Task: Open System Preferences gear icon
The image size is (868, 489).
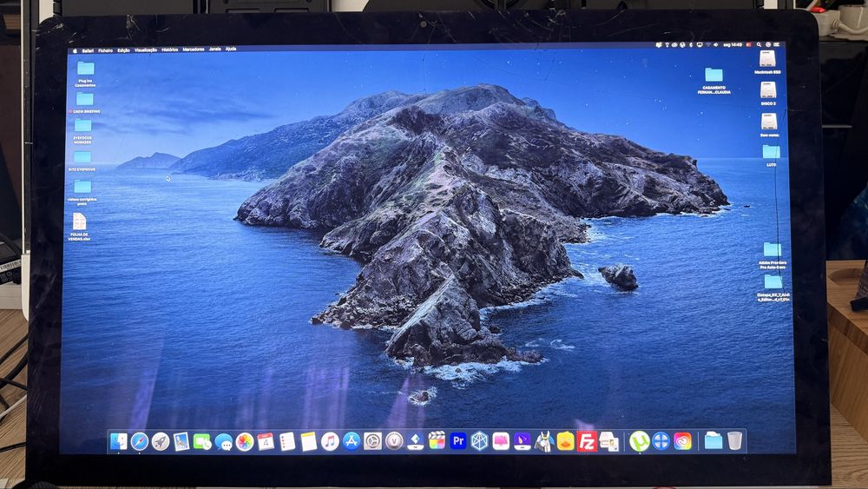Action: pyautogui.click(x=372, y=441)
